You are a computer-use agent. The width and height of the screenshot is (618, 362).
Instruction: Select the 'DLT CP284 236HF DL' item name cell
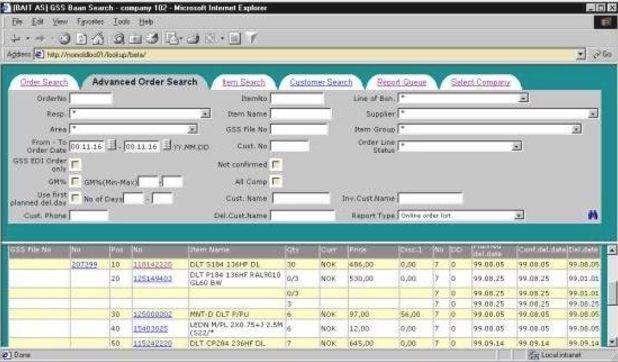pyautogui.click(x=236, y=343)
